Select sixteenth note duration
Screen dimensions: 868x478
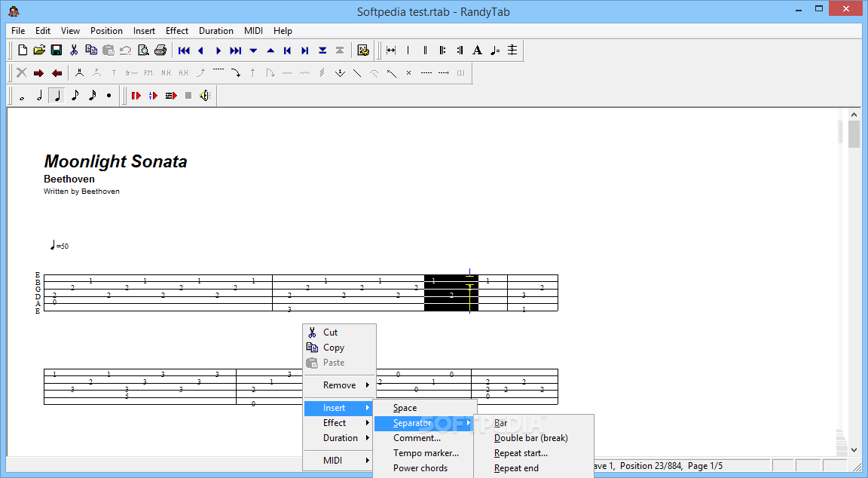(x=92, y=96)
